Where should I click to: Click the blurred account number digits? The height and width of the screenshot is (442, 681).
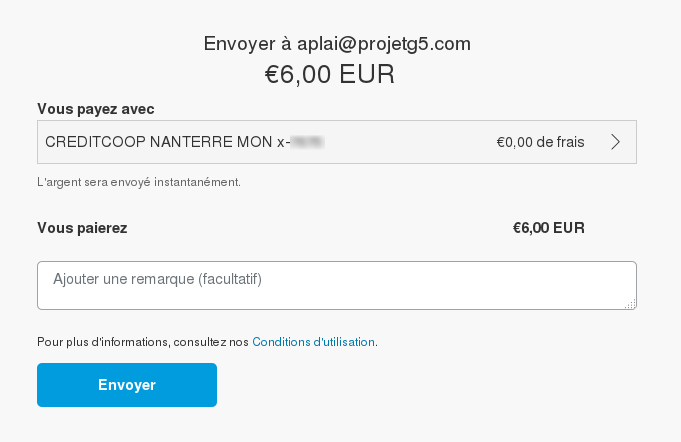308,142
